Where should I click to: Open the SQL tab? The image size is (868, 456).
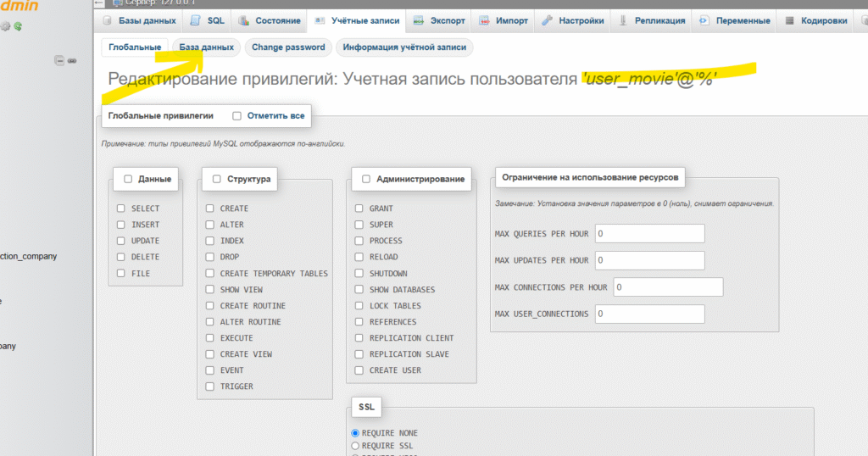click(208, 20)
